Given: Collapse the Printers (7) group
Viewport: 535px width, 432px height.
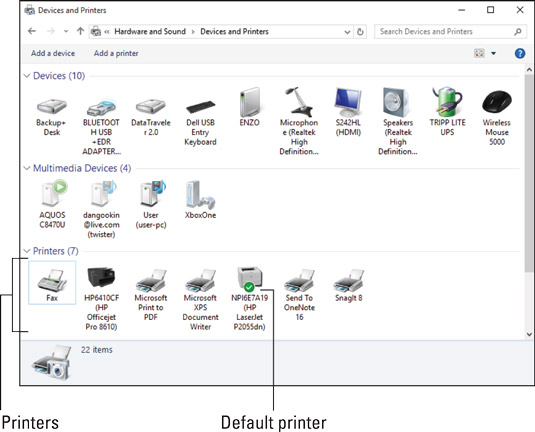Looking at the screenshot, I should (27, 251).
